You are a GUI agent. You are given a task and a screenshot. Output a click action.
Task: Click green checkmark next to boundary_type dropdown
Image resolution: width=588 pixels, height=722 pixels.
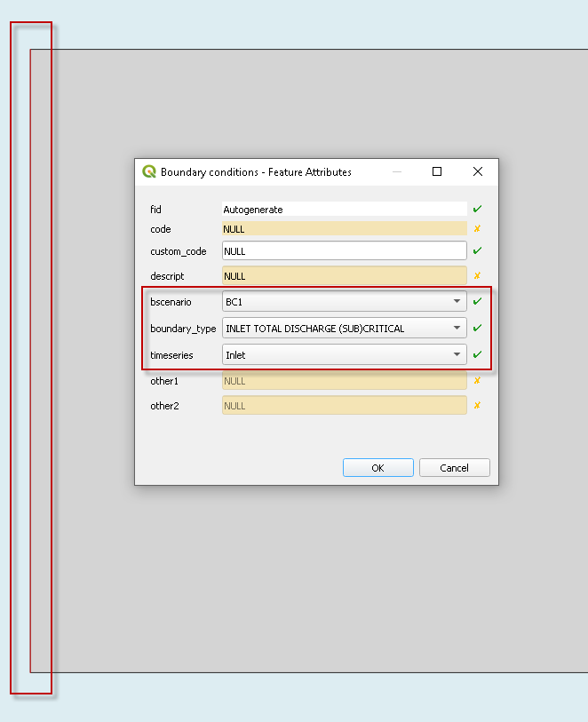[477, 328]
